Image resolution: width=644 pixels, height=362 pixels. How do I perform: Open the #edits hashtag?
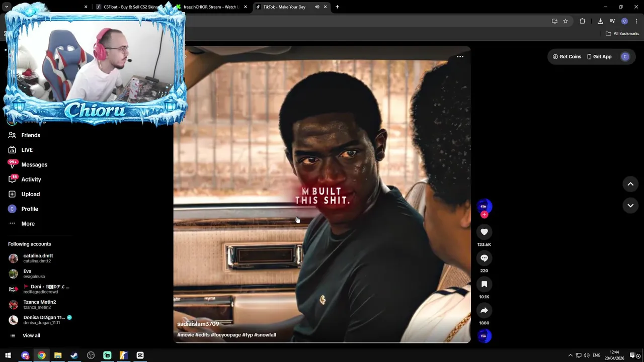pos(202,335)
